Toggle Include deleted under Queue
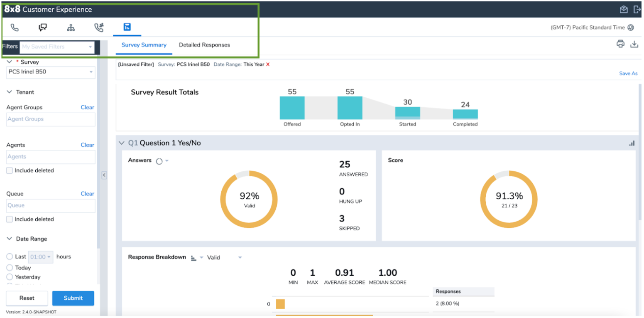The height and width of the screenshot is (318, 644). pos(9,219)
